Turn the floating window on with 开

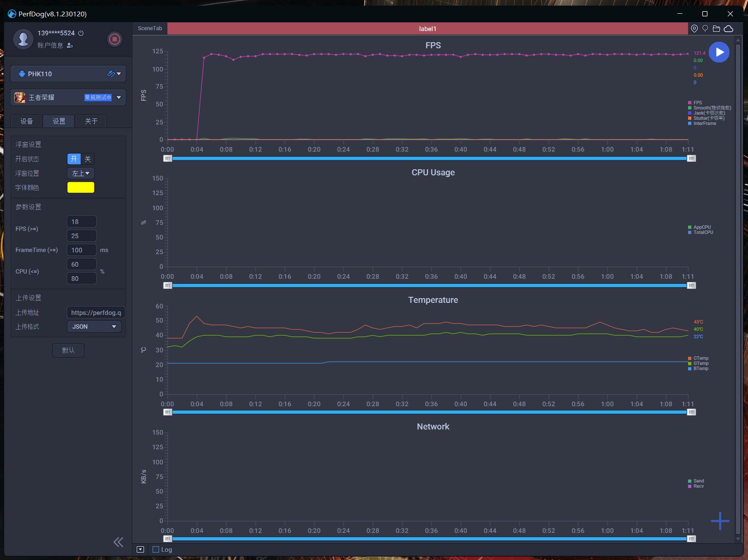click(74, 159)
